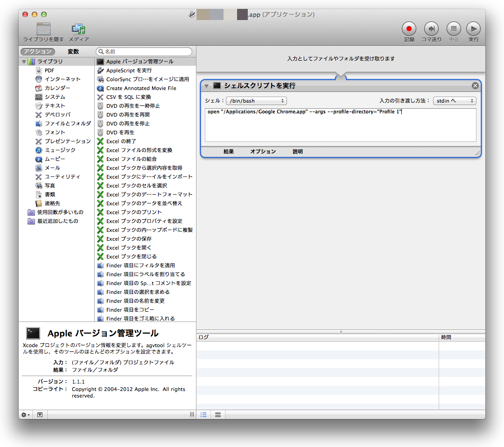504x447 pixels.
Task: Toggle the description panel button beside gear
Action: coord(40,414)
